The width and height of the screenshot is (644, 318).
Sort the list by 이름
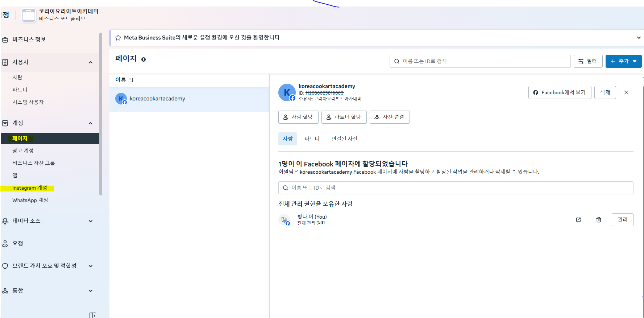coord(125,80)
